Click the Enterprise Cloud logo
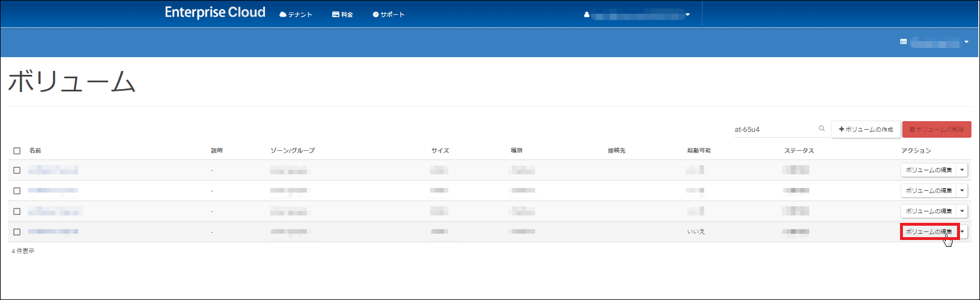The width and height of the screenshot is (980, 300). [215, 13]
